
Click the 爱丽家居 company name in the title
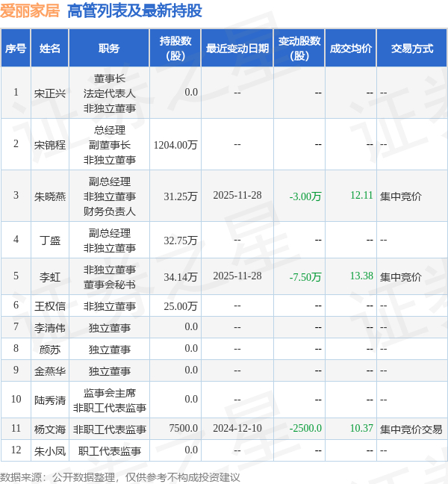pyautogui.click(x=30, y=11)
